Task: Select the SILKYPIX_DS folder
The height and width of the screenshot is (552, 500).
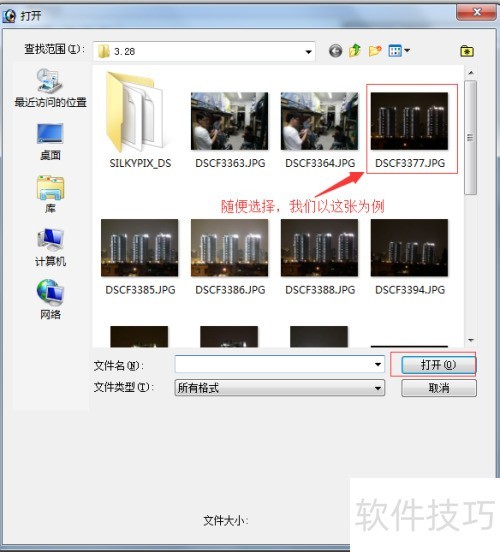Action: [x=140, y=120]
